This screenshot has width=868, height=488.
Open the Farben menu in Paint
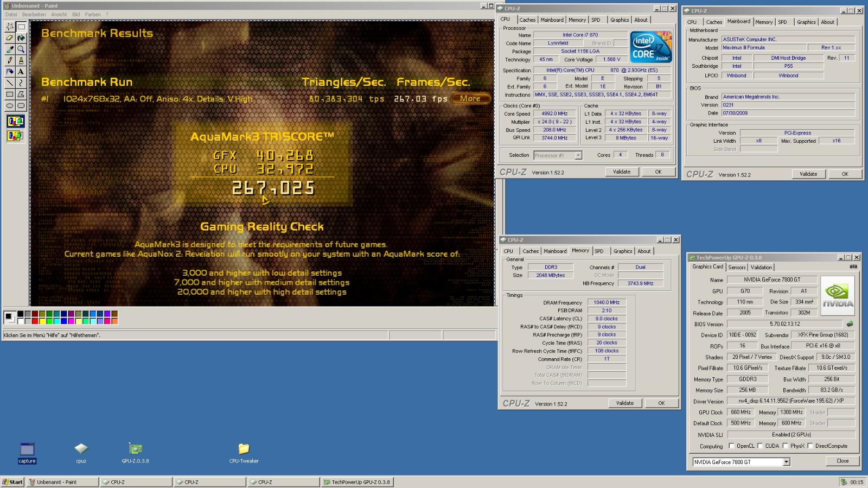(x=93, y=15)
